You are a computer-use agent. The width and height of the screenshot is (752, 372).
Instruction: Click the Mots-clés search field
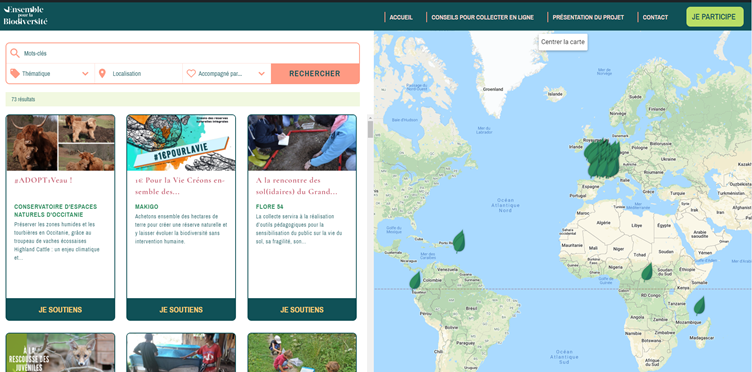click(x=182, y=53)
